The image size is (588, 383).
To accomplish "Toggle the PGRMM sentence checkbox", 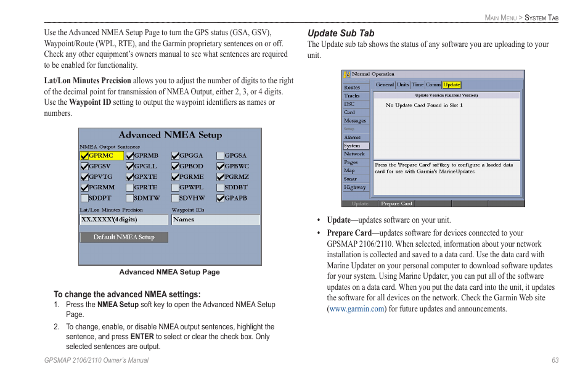I will [85, 187].
